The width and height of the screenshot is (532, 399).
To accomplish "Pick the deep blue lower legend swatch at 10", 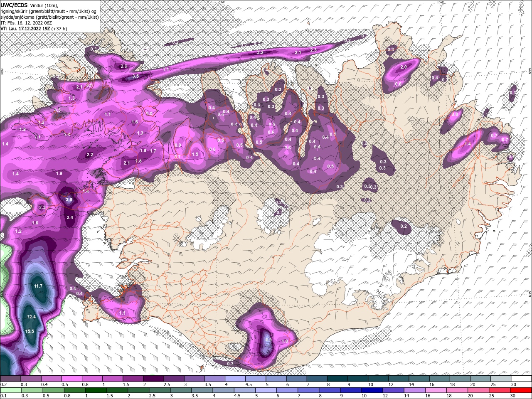I will pos(372,390).
